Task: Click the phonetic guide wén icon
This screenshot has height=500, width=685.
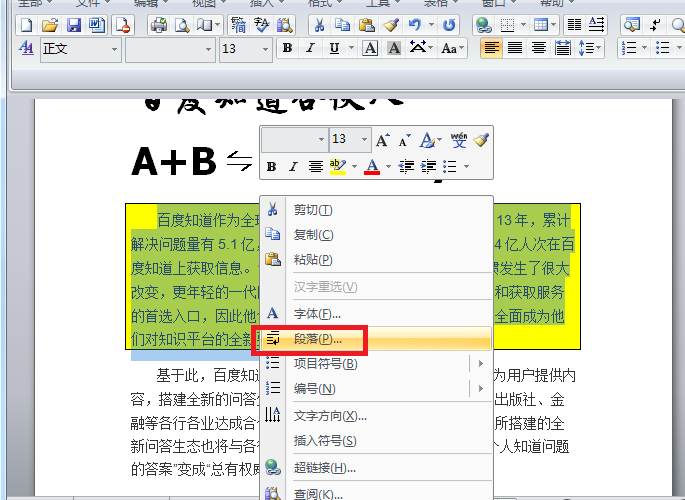Action: pos(459,140)
